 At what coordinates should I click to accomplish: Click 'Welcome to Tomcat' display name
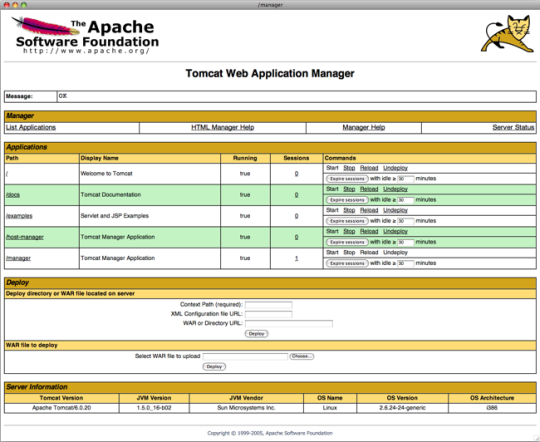[x=106, y=174]
